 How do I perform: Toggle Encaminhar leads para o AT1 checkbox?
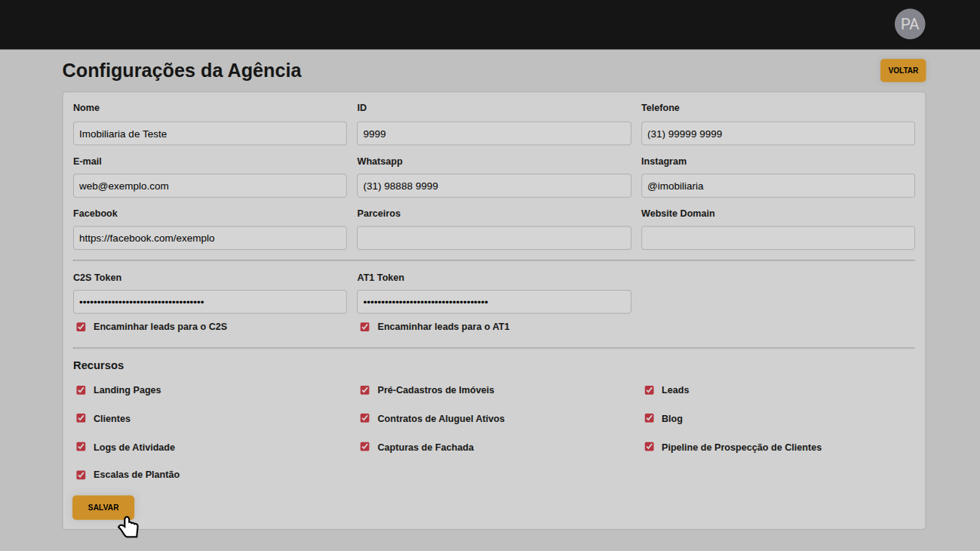click(365, 327)
